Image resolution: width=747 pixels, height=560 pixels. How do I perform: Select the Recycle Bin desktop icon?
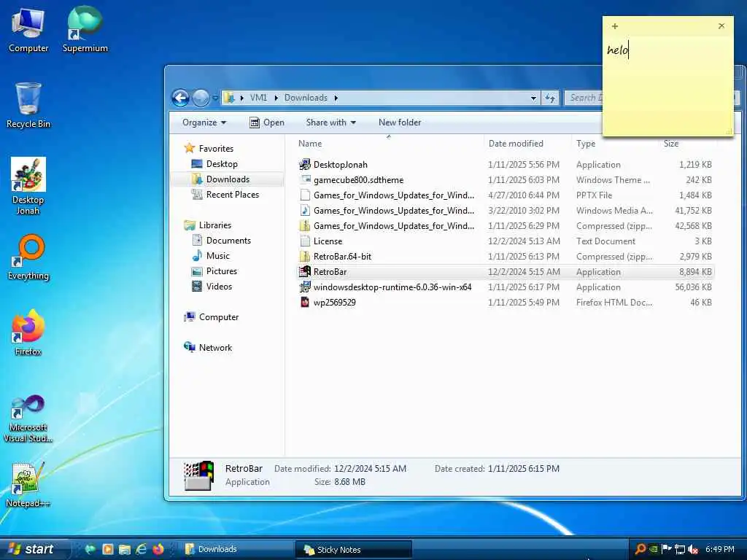28,106
